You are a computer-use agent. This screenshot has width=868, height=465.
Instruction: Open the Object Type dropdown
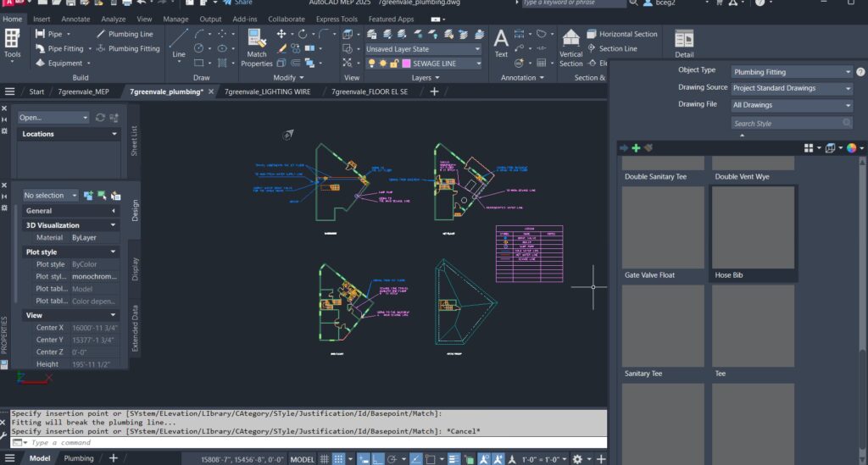pos(792,72)
